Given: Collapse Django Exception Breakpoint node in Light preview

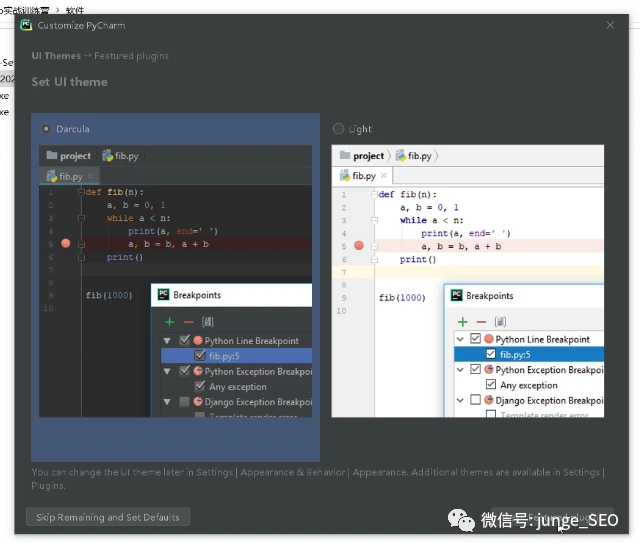Looking at the screenshot, I should [x=460, y=400].
